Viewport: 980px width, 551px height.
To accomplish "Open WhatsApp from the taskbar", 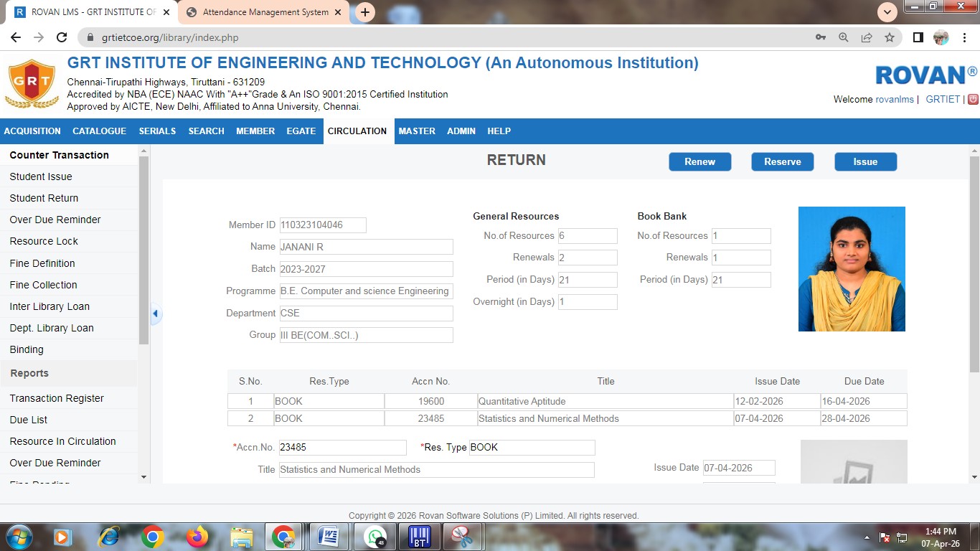I will click(374, 537).
